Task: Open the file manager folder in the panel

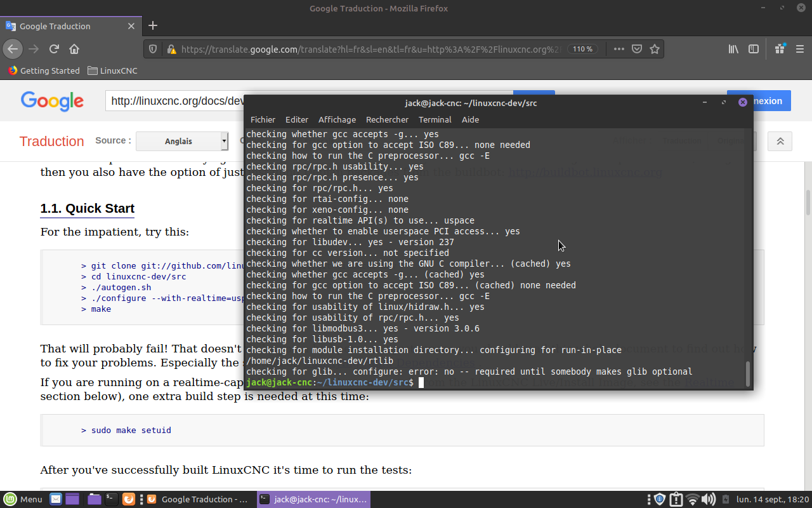Action: 95,499
